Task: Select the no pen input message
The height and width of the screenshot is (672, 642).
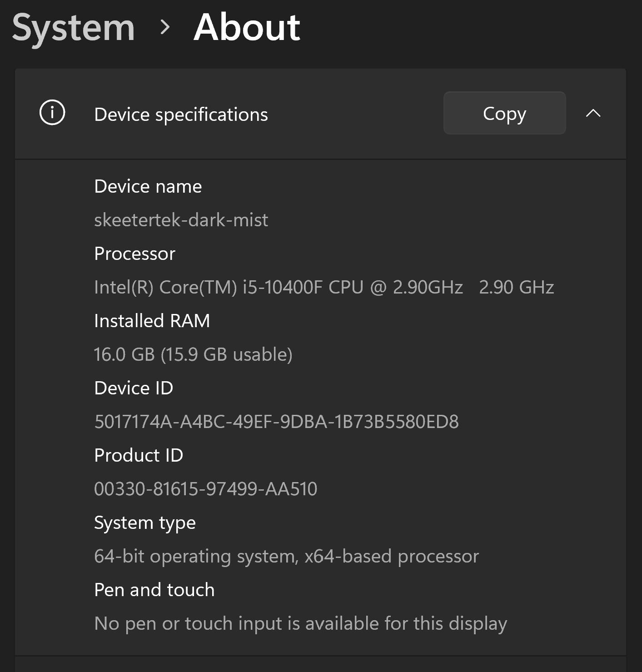Action: click(x=300, y=623)
